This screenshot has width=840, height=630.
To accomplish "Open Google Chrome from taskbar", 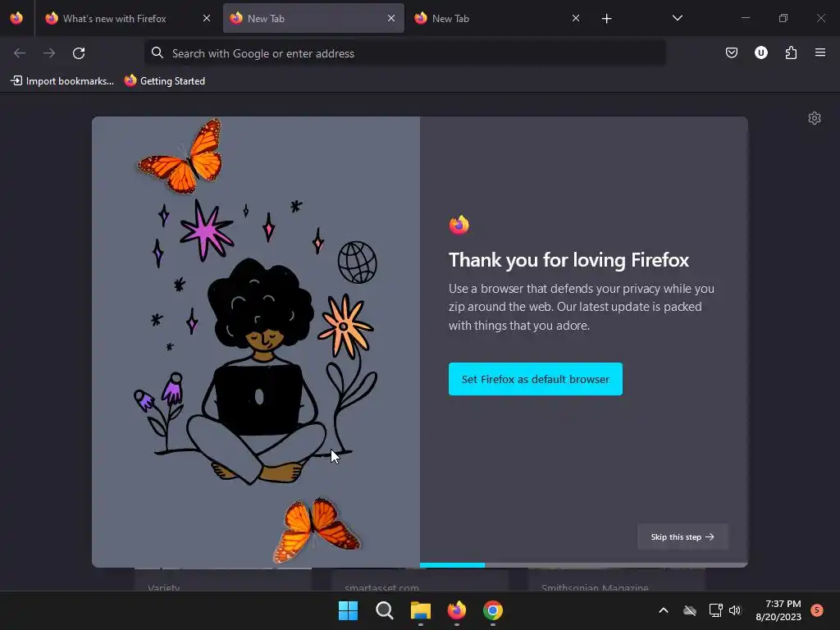I will coord(493,610).
